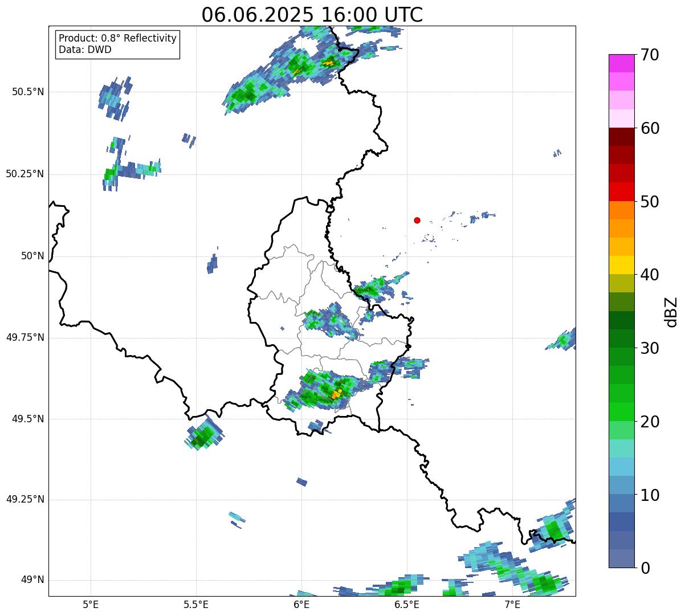Click the 50.25°N latitude label
This screenshot has width=685, height=616.
(x=25, y=174)
